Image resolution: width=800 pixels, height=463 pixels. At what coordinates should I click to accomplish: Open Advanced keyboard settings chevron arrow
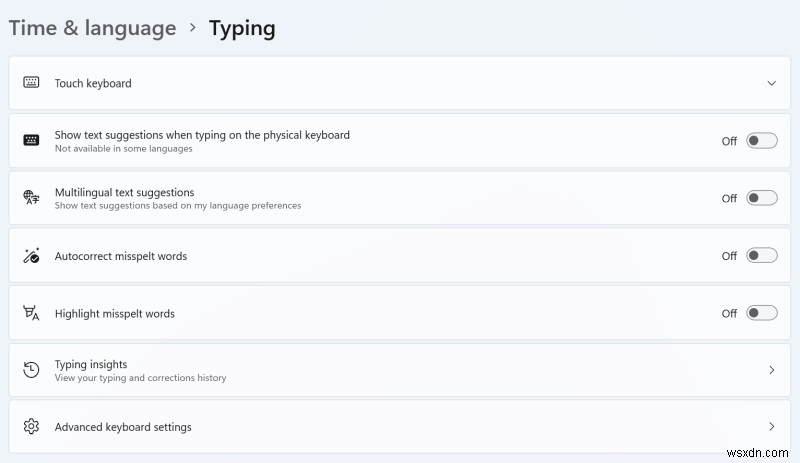coord(771,426)
